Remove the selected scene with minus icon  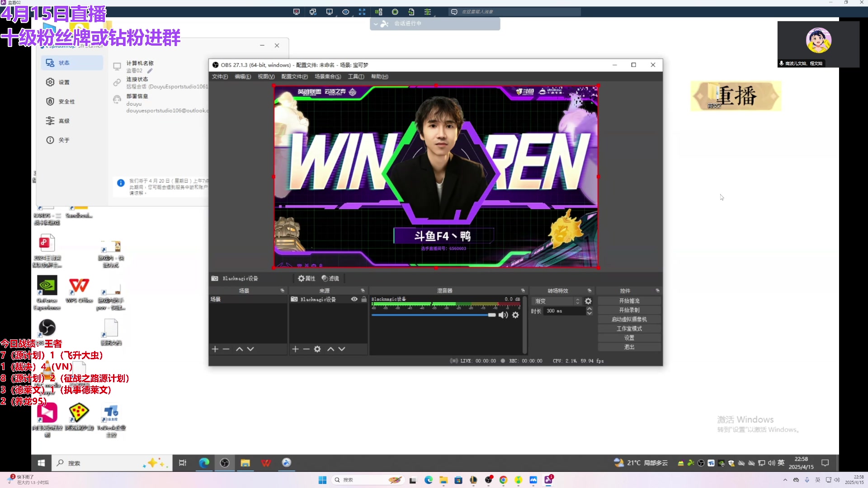[226, 349]
